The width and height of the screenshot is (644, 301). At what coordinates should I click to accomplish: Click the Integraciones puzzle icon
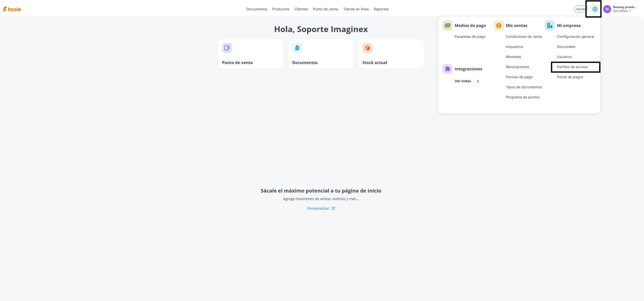[x=447, y=69]
